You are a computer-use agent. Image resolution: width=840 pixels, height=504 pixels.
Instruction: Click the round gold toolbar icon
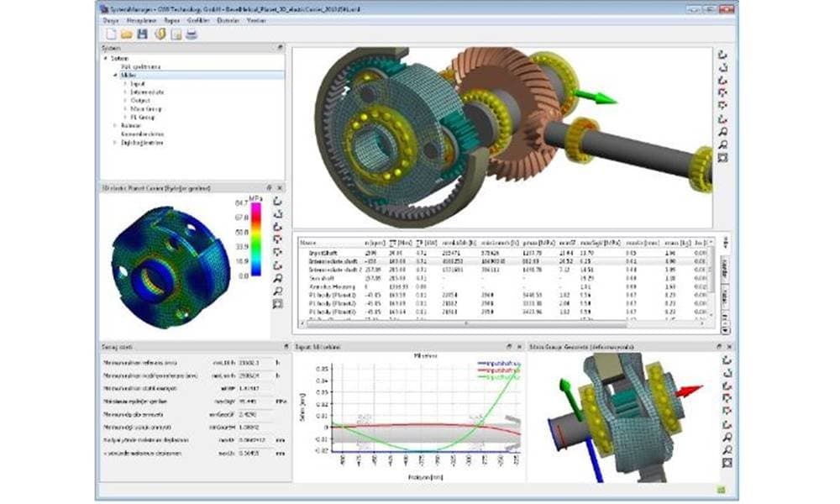[160, 34]
